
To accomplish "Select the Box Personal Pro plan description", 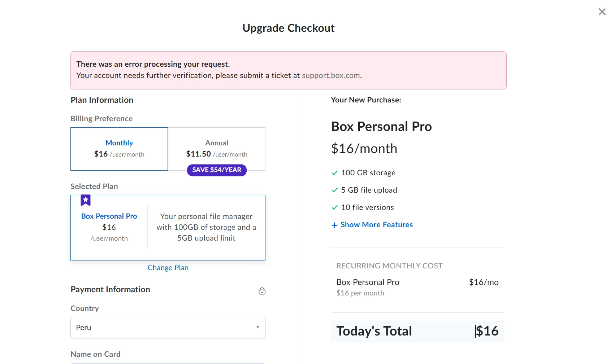I will pos(206,227).
